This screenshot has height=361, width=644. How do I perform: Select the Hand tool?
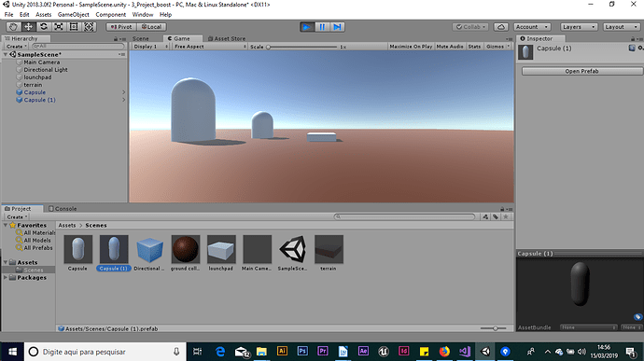pos(13,27)
